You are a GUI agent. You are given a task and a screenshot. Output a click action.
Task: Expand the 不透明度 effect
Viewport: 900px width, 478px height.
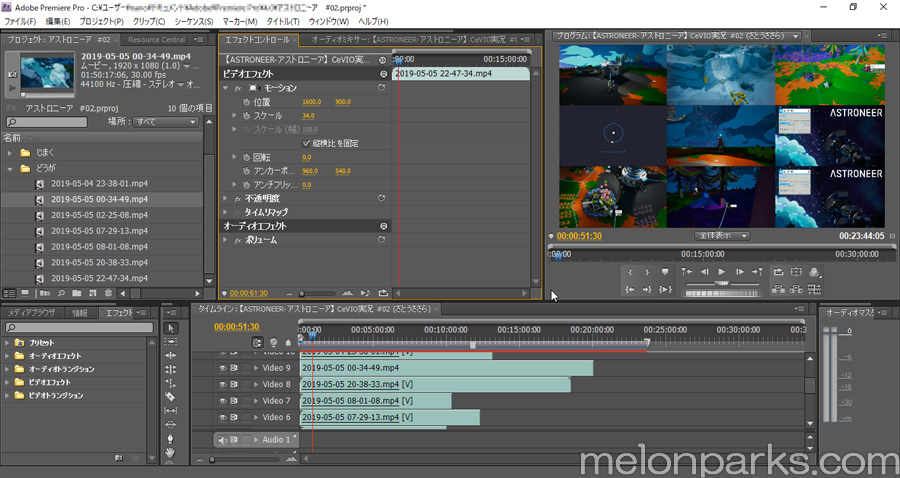(x=226, y=199)
